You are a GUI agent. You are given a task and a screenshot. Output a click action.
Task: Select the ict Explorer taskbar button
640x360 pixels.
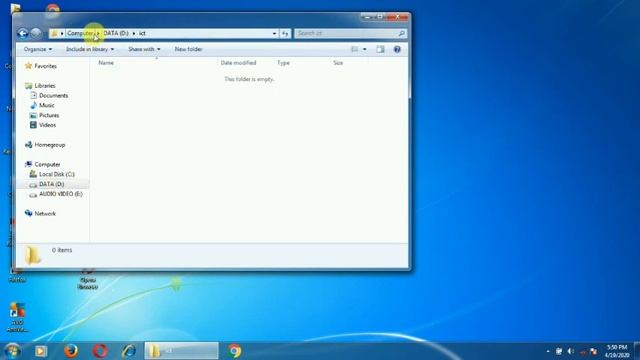pos(182,351)
